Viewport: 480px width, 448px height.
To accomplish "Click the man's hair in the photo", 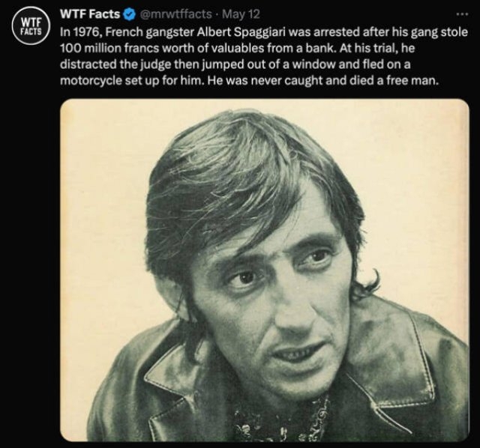I will pos(240,172).
